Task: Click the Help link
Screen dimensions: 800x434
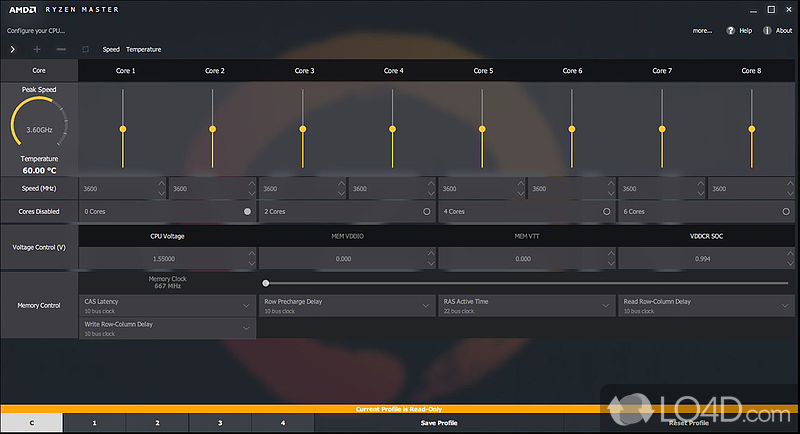Action: tap(745, 31)
